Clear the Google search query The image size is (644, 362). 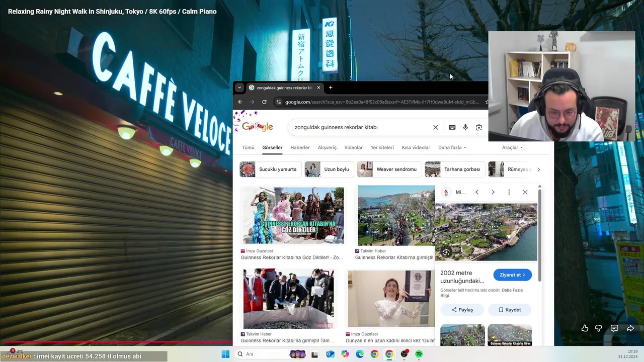point(436,127)
